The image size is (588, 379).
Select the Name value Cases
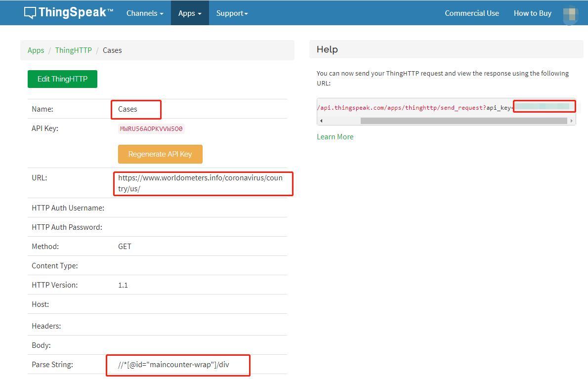click(x=127, y=109)
